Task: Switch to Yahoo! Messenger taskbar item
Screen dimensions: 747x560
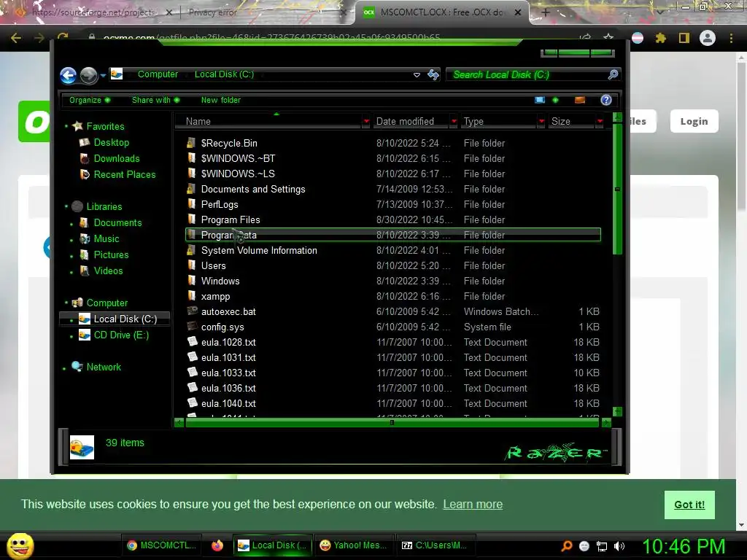Action: (x=353, y=545)
